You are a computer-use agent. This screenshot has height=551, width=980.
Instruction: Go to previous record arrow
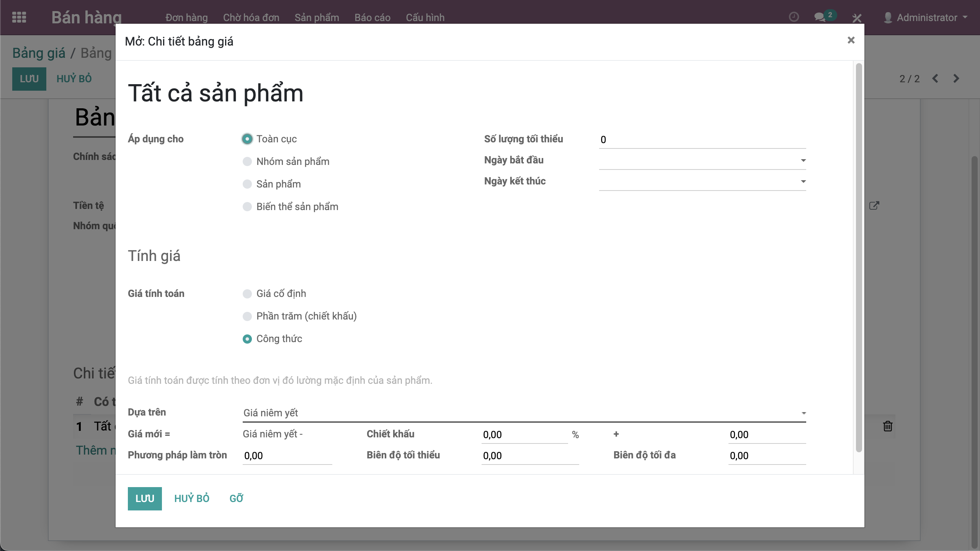[x=935, y=78]
